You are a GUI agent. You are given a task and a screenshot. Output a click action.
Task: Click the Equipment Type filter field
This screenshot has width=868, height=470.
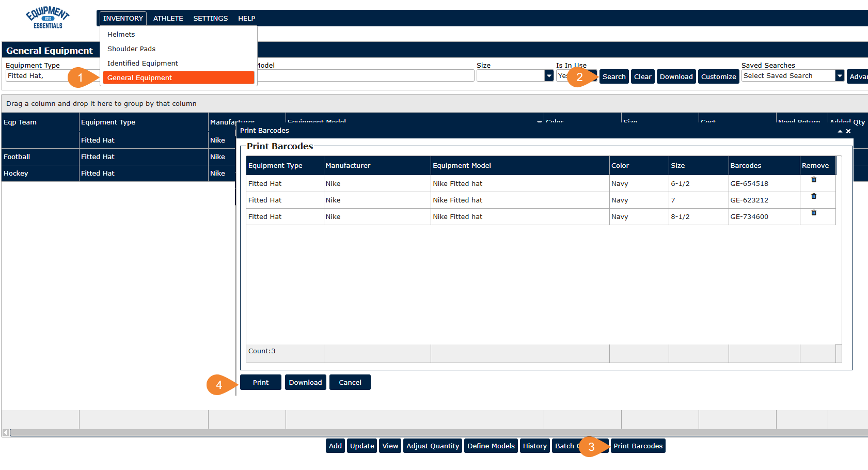(52, 76)
